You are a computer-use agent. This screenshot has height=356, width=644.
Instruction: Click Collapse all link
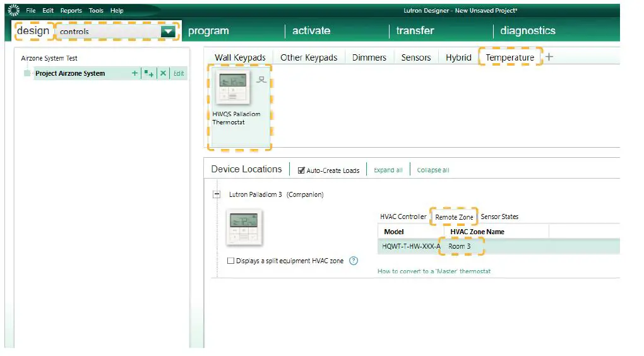(x=433, y=170)
